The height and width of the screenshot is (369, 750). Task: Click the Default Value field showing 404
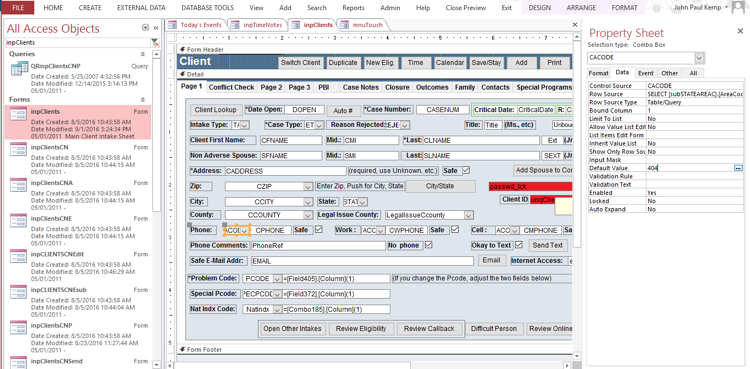tap(690, 168)
